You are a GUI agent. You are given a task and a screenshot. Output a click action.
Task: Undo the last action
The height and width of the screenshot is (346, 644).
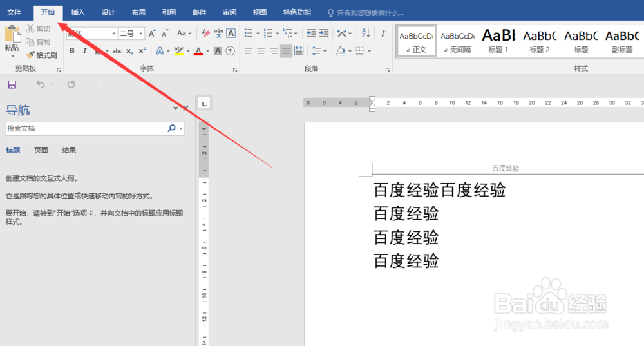coord(40,84)
